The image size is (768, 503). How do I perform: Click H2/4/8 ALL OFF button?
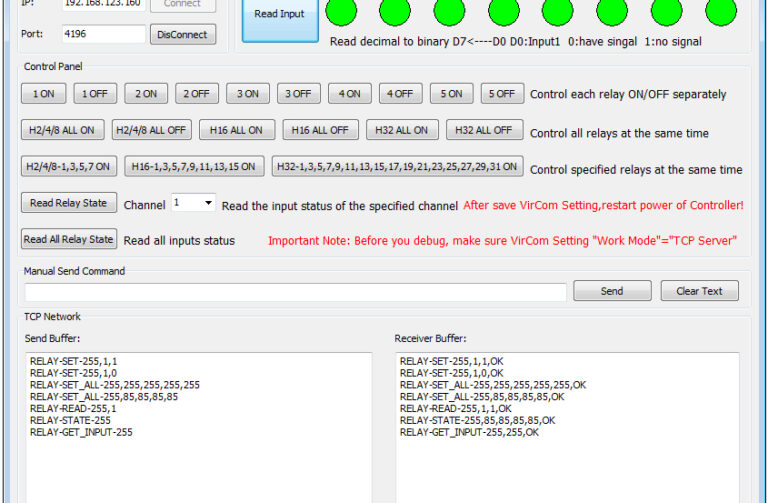click(152, 130)
